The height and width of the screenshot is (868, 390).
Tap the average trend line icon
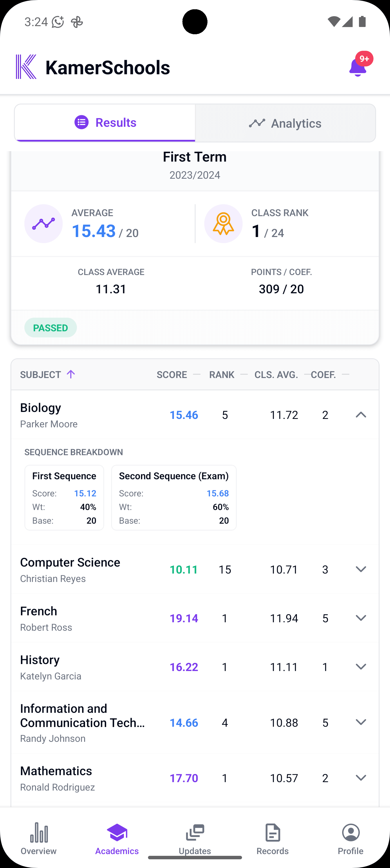click(x=44, y=223)
